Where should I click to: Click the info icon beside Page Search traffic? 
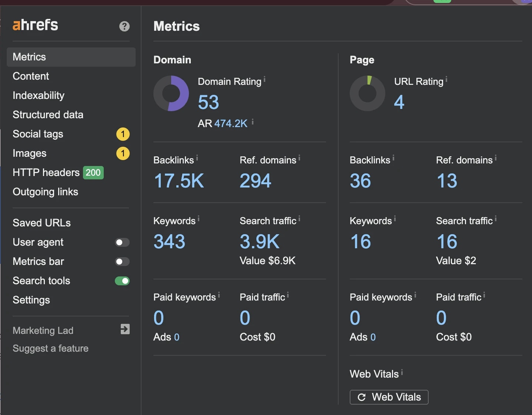click(x=496, y=219)
